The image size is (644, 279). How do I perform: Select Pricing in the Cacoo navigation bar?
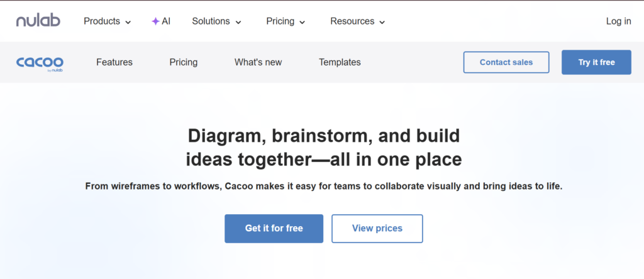tap(184, 62)
